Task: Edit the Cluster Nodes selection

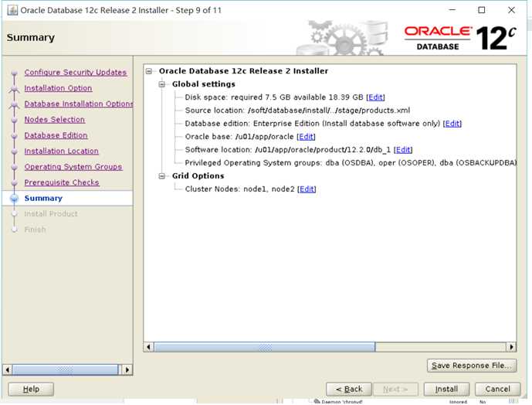Action: [307, 189]
